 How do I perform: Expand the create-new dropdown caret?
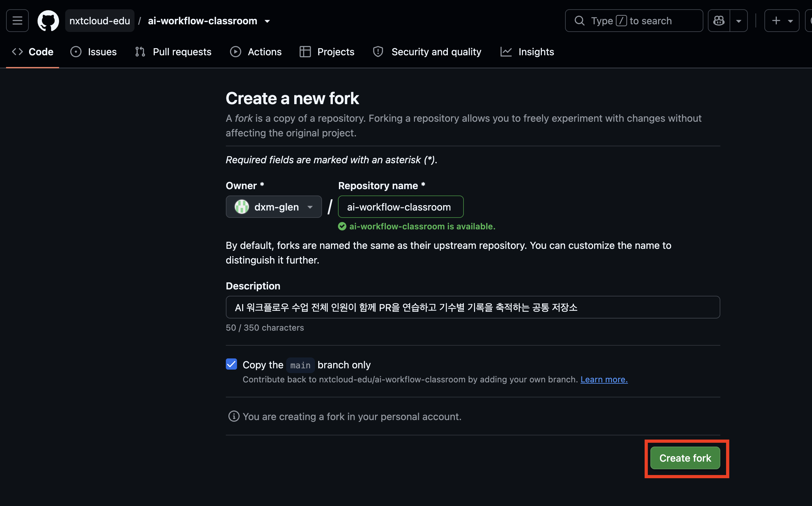790,21
